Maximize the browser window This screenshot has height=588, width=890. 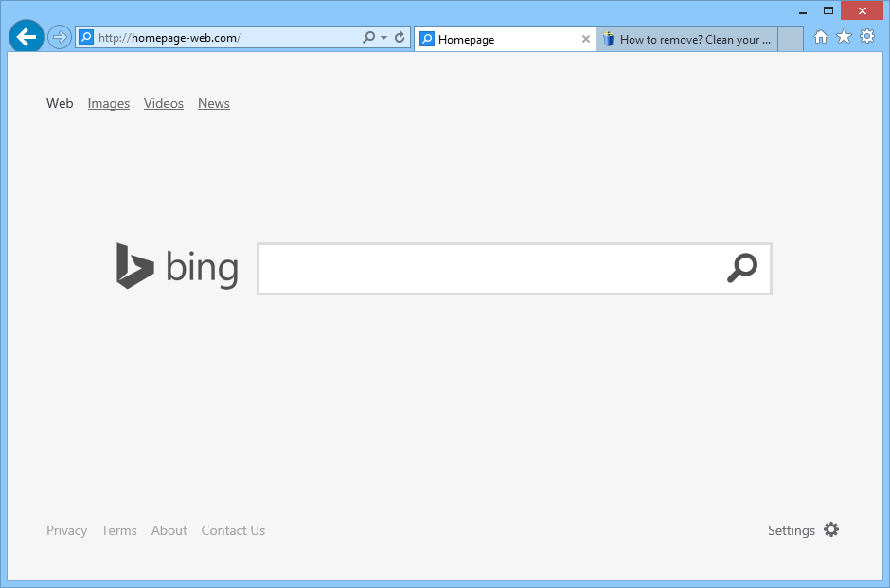click(828, 11)
